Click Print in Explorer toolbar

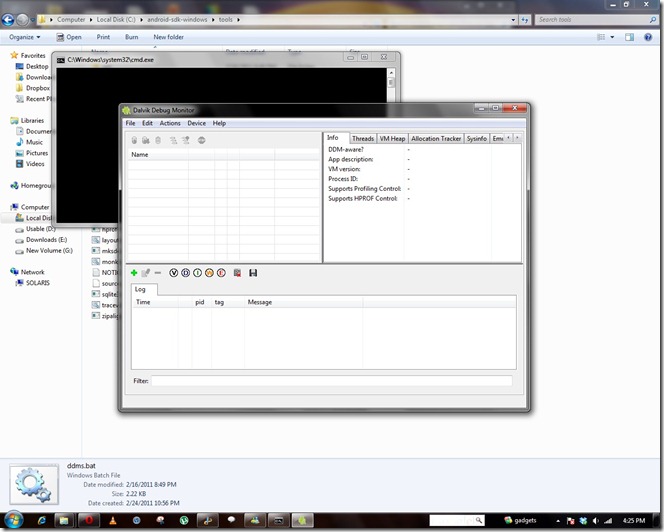[103, 37]
